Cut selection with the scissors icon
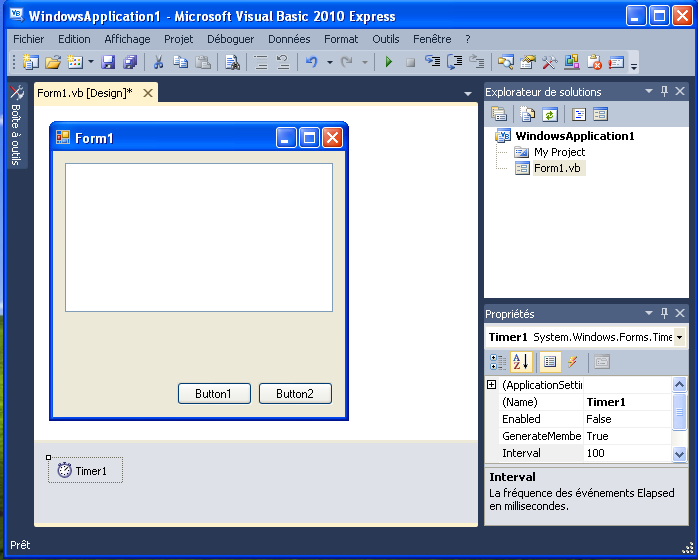 pyautogui.click(x=158, y=62)
